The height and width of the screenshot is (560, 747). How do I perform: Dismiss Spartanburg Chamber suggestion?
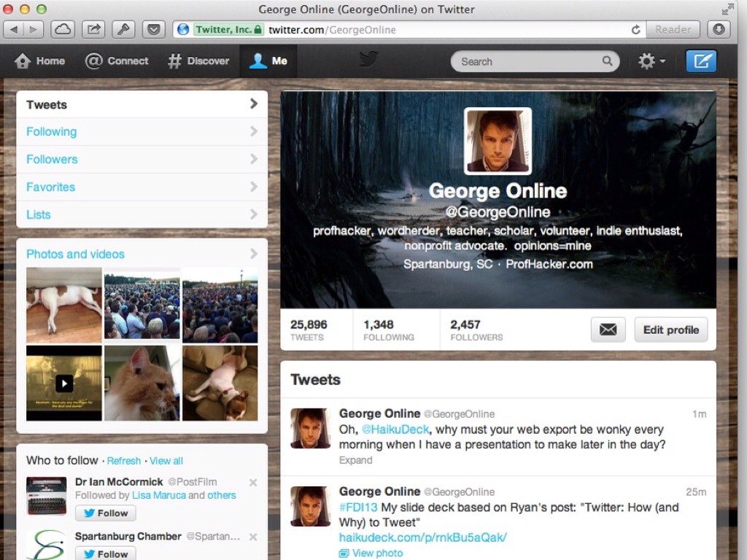[253, 537]
